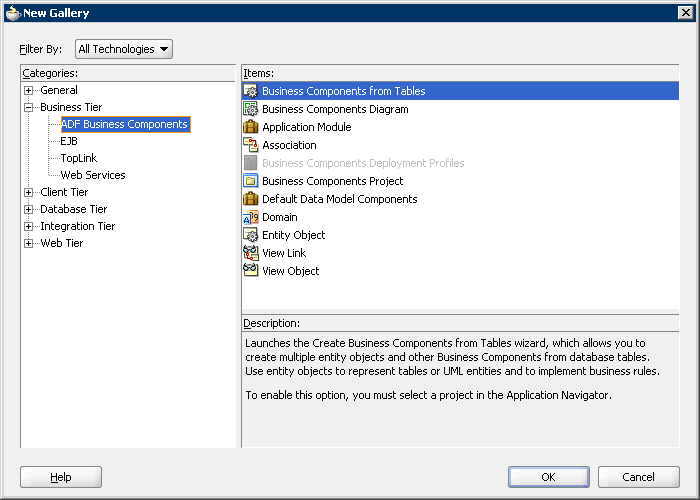Select Business Components Diagram item text

pos(335,109)
